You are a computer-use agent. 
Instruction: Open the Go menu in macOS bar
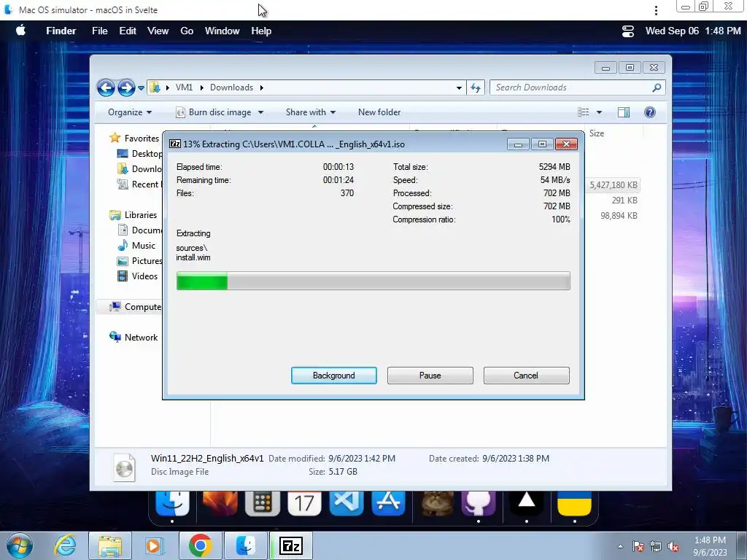[187, 31]
